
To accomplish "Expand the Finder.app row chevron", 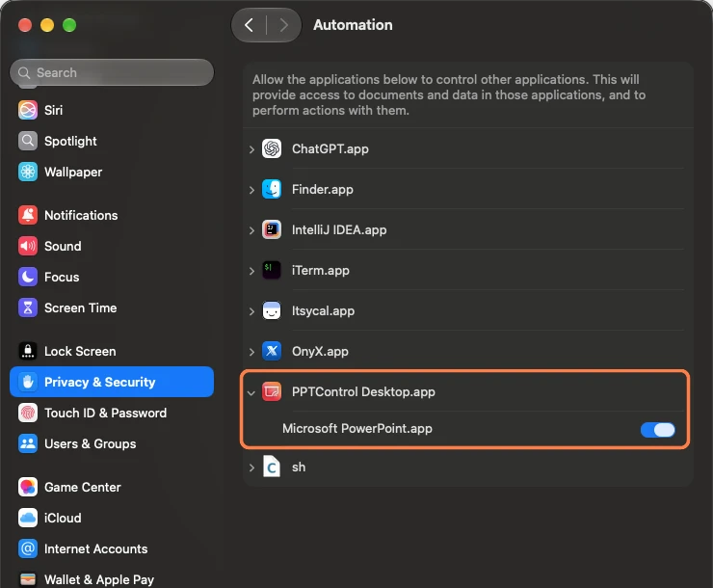I will point(251,190).
